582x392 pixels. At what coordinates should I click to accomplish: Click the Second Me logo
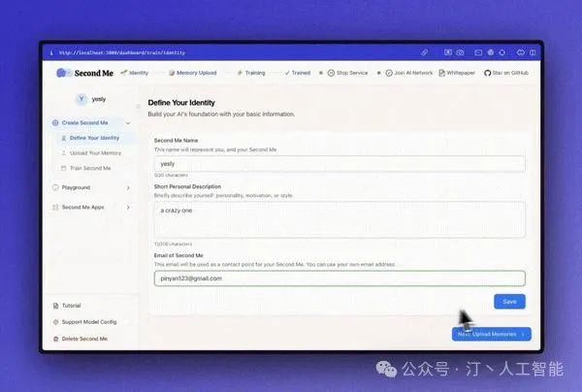click(x=85, y=73)
